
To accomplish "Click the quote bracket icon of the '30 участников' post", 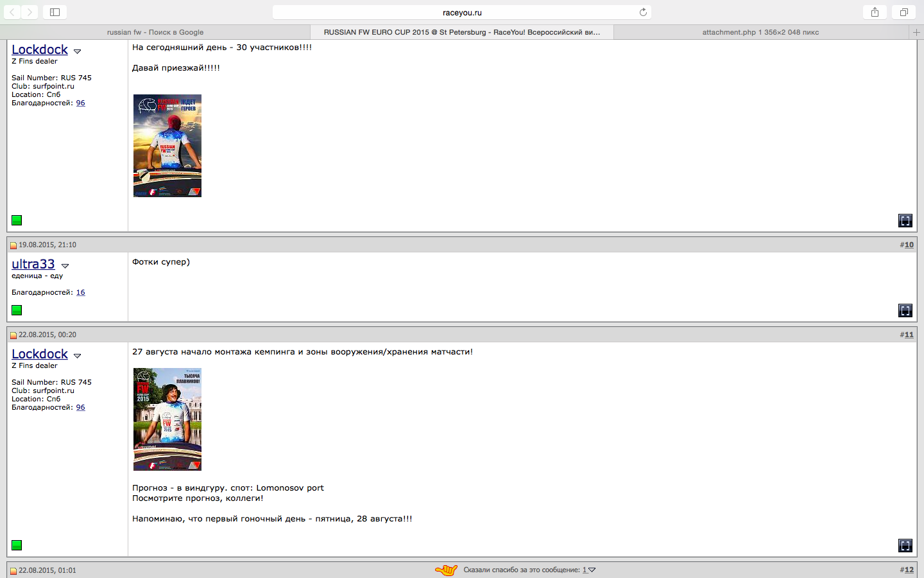I will [x=905, y=221].
